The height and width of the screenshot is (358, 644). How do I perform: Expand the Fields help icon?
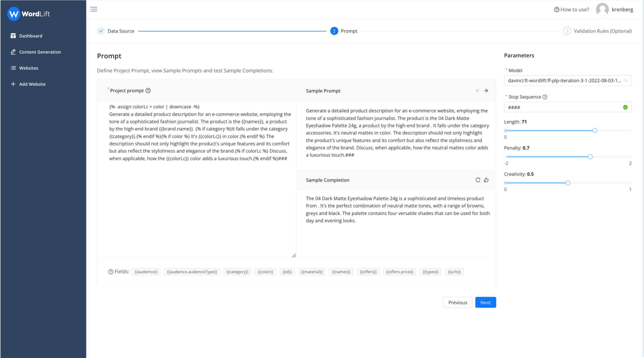[110, 271]
